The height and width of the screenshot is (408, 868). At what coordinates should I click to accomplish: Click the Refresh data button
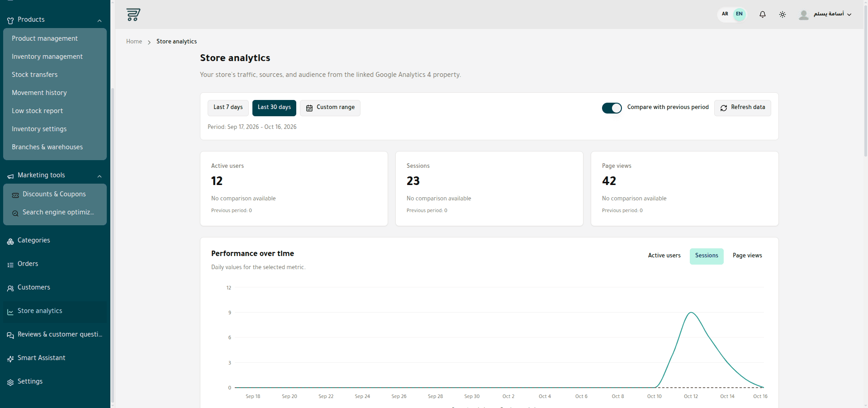(x=742, y=108)
